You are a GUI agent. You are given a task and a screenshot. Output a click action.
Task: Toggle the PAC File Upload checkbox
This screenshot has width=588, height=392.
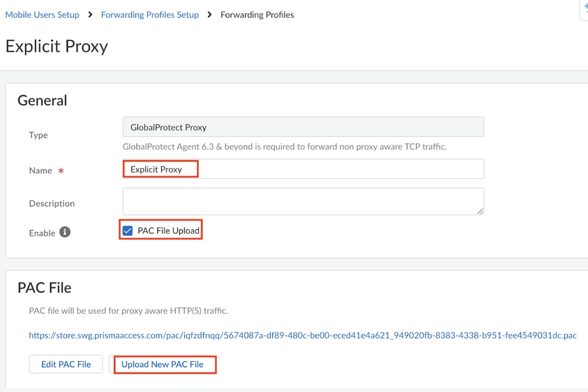coord(127,231)
